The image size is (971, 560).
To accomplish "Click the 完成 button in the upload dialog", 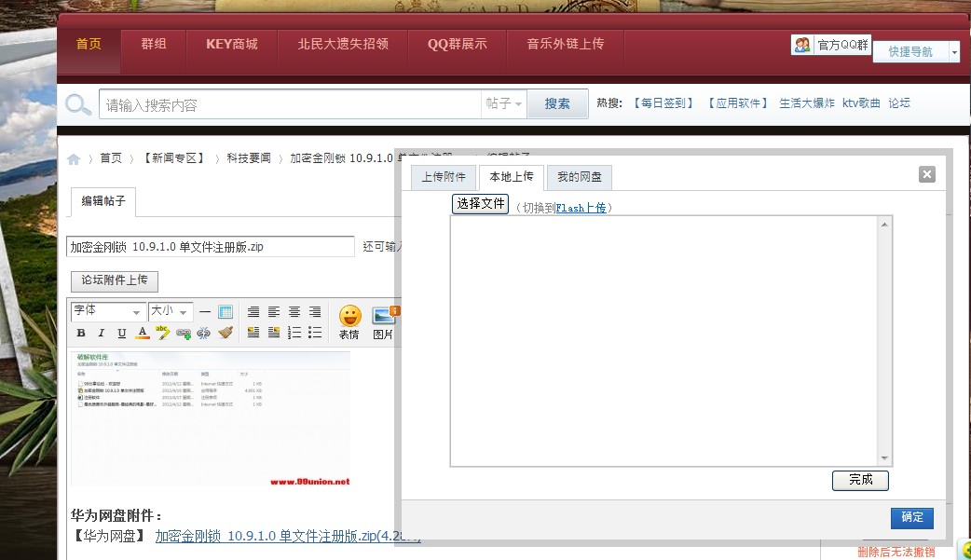I will (859, 480).
